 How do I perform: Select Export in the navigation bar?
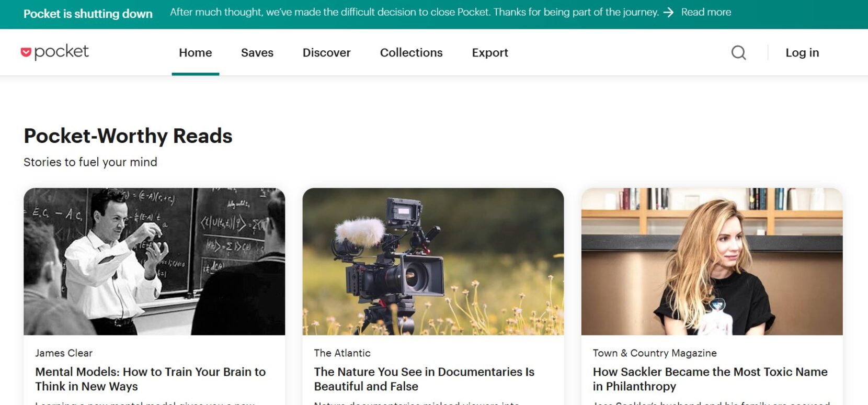[x=490, y=53]
